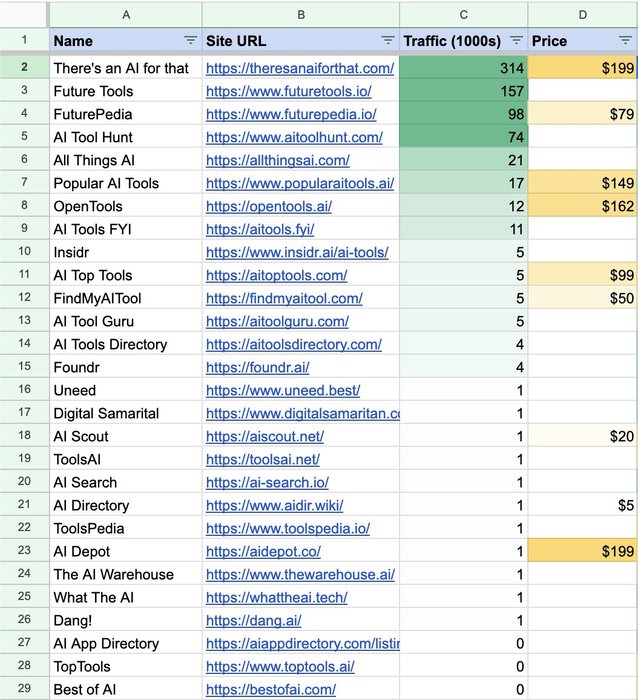Select column C header
638x700 pixels.
tap(463, 15)
